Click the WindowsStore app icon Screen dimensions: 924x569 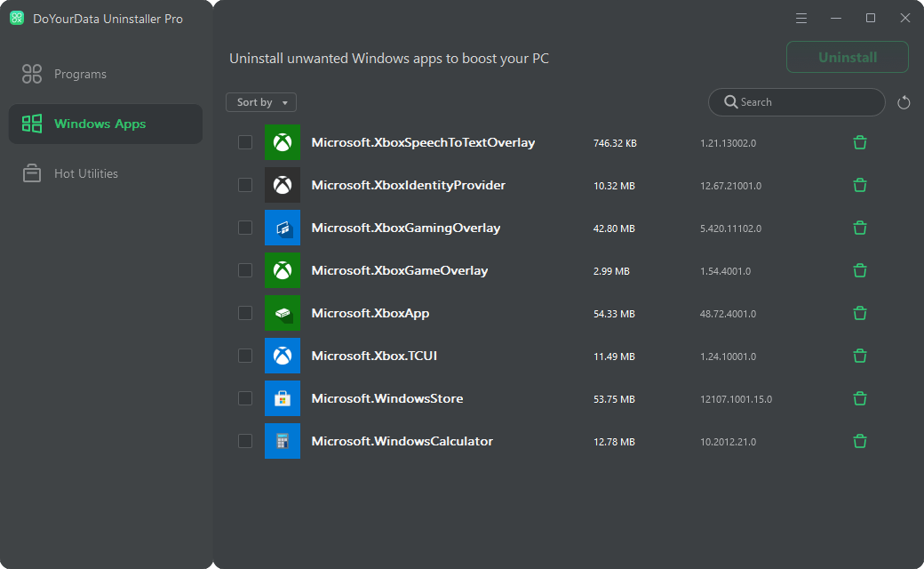click(283, 398)
